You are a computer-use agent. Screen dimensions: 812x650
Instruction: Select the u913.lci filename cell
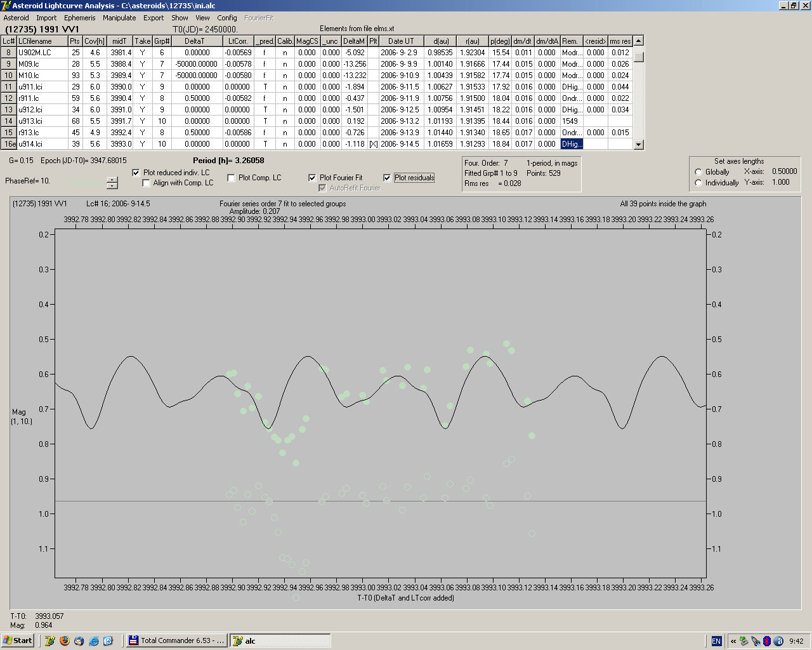[43, 121]
